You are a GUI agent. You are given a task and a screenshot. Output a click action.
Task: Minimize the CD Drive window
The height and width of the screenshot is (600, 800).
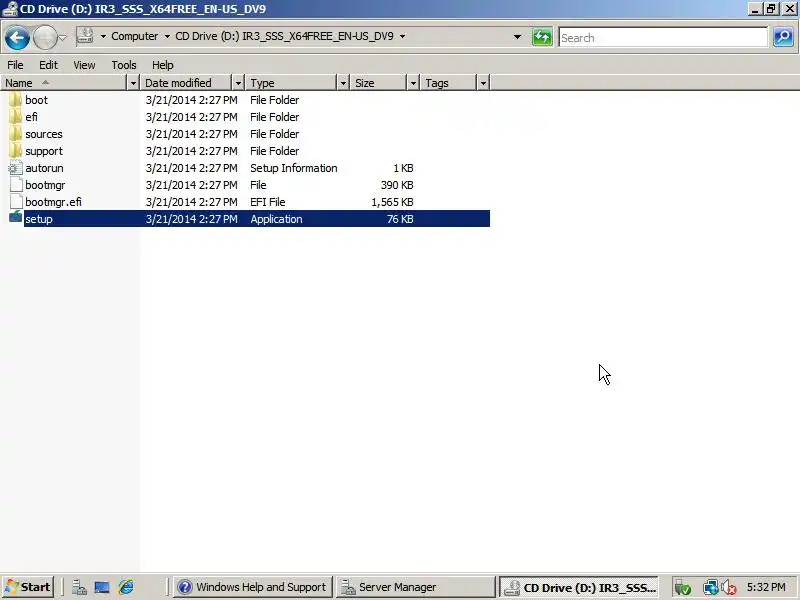pyautogui.click(x=755, y=9)
